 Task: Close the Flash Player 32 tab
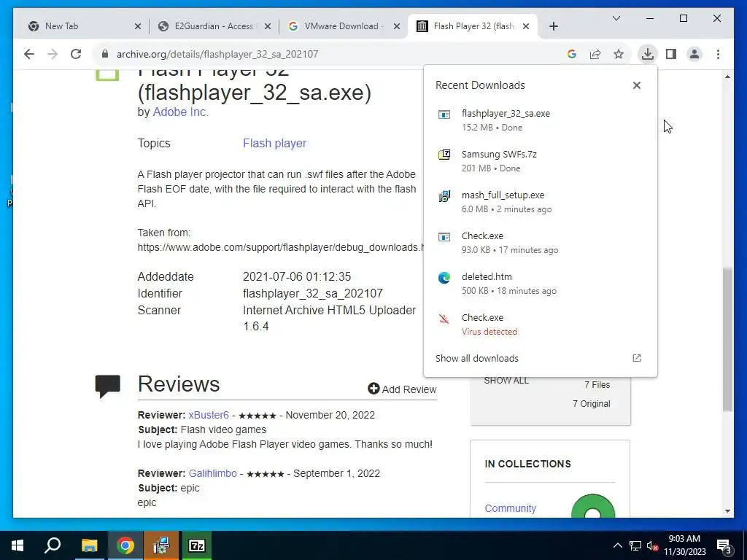pyautogui.click(x=526, y=26)
